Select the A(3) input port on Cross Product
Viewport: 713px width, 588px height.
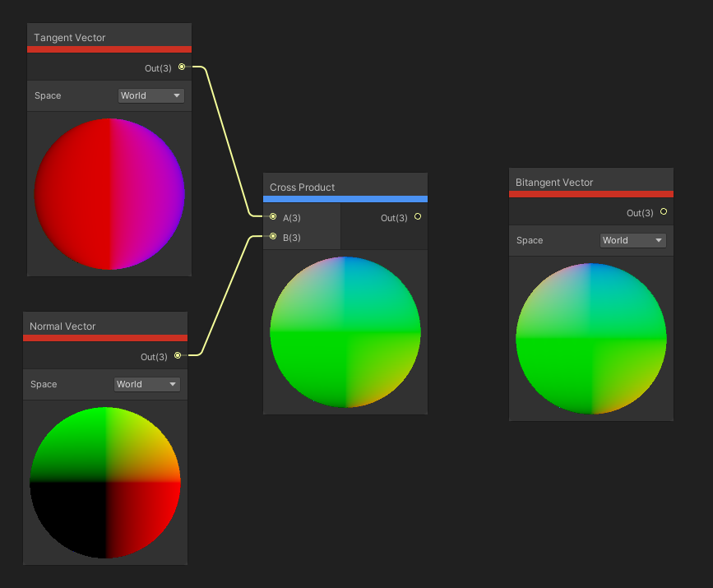coord(273,217)
